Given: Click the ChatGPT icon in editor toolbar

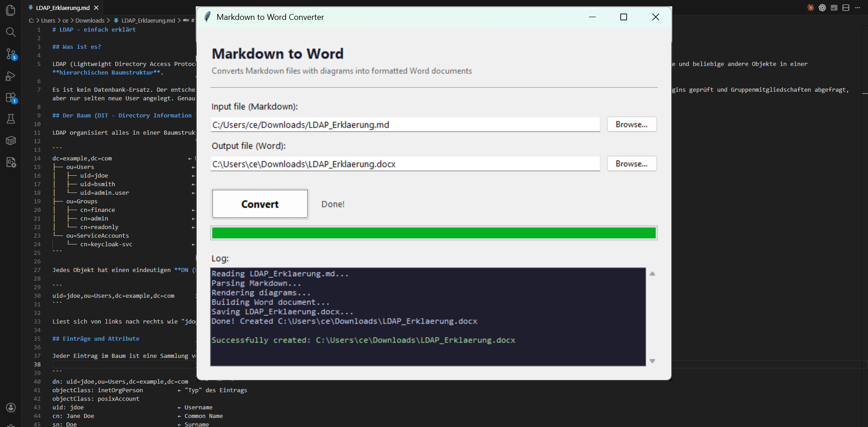Looking at the screenshot, I should click(x=822, y=8).
